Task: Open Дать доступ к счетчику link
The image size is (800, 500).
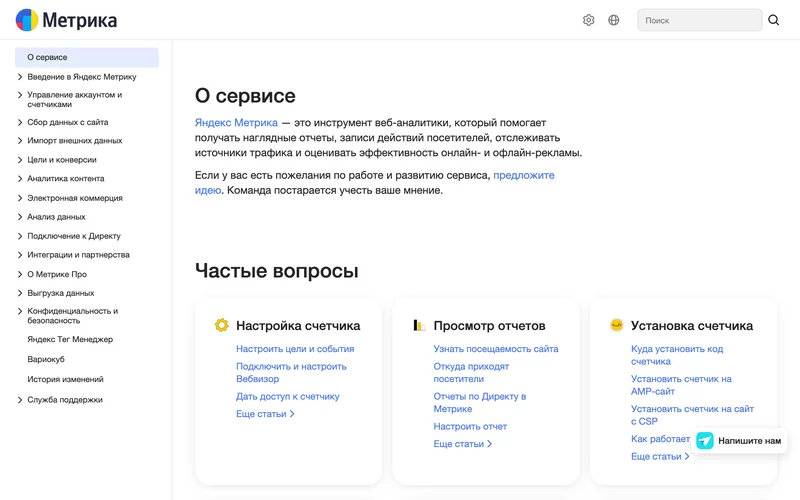Action: pyautogui.click(x=288, y=396)
